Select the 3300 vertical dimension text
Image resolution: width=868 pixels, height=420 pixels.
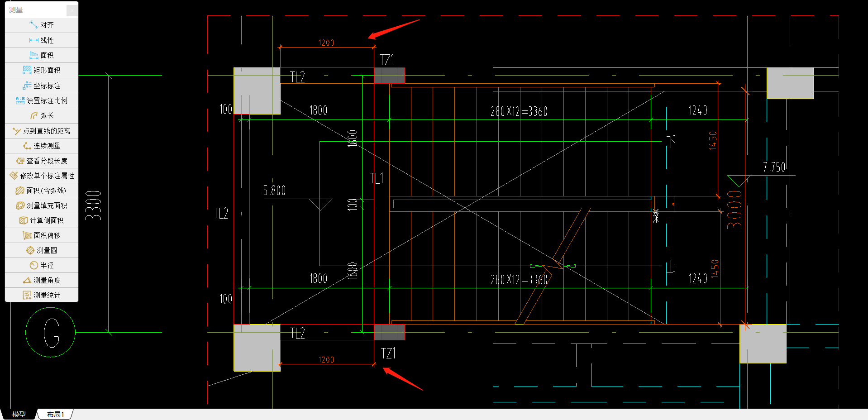[94, 205]
